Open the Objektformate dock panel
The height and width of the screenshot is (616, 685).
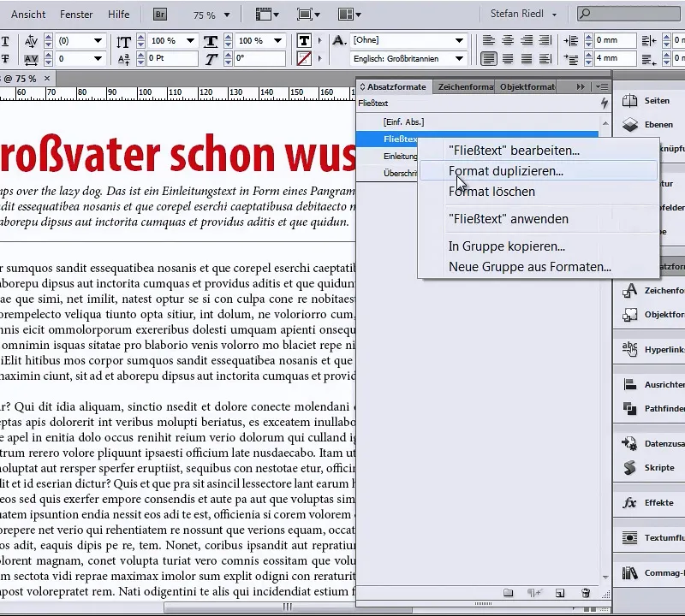(x=652, y=314)
